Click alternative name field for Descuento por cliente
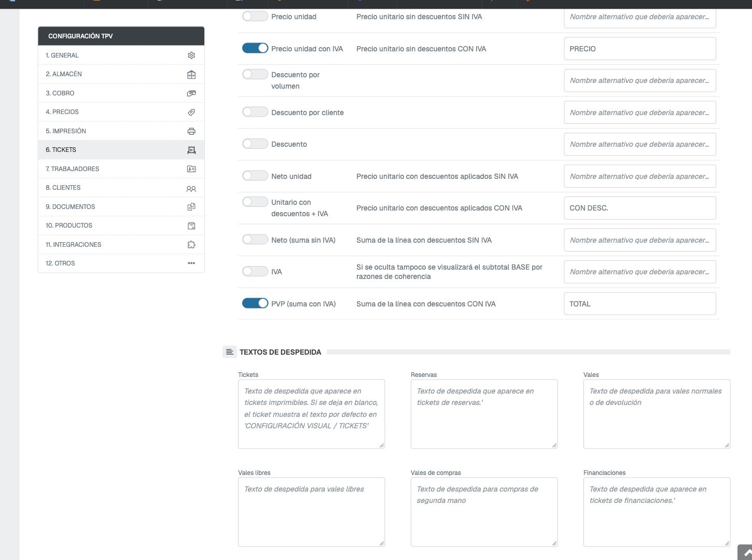752x560 pixels. tap(640, 113)
